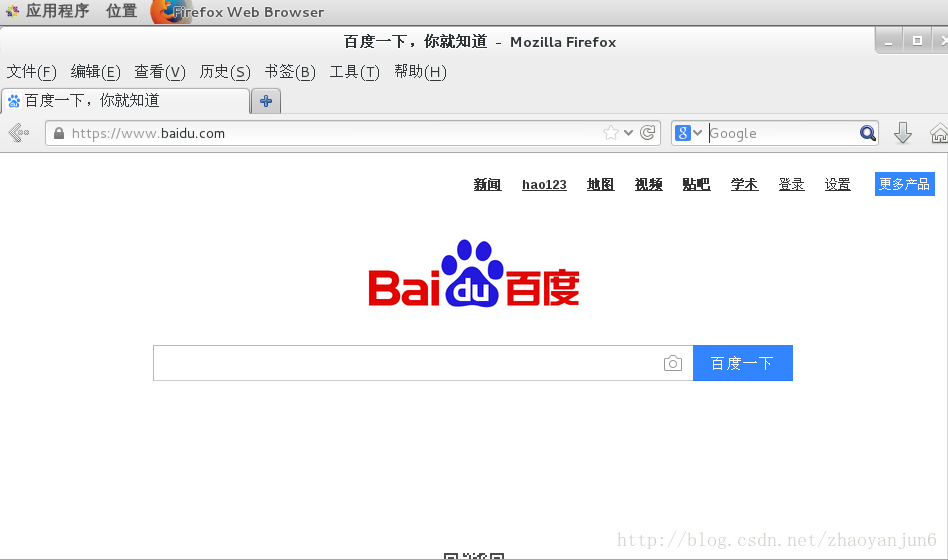Click the Firefox Web Browser launcher icon
948x560 pixels.
(169, 11)
